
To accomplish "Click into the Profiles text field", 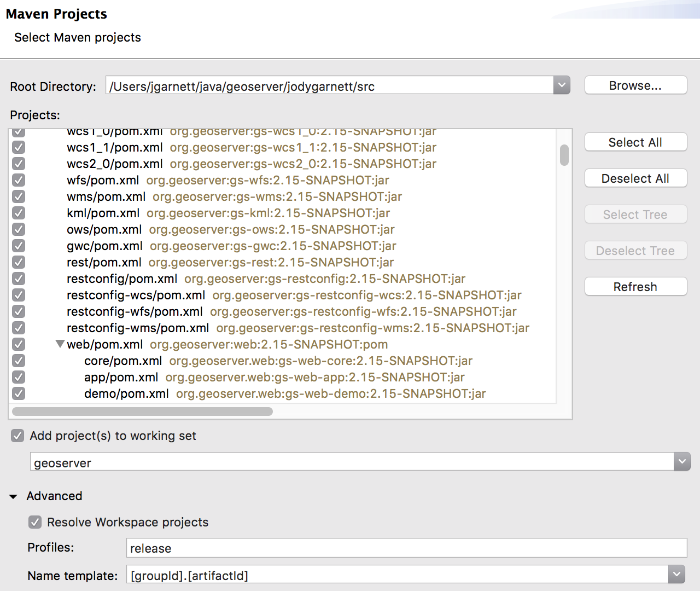I will 406,548.
